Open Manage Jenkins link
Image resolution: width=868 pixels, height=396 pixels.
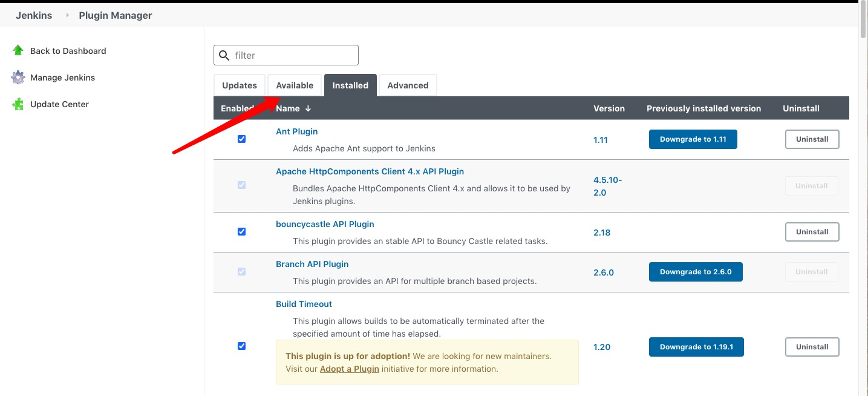63,78
